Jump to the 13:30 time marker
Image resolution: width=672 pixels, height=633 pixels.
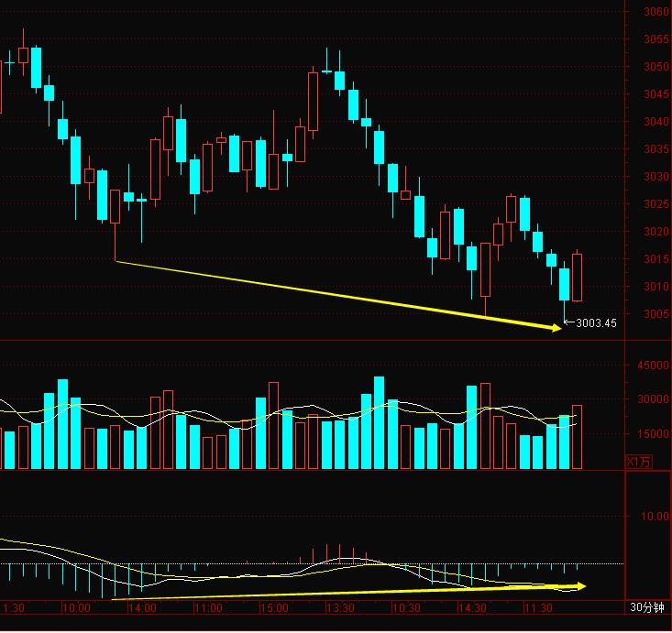pos(340,608)
